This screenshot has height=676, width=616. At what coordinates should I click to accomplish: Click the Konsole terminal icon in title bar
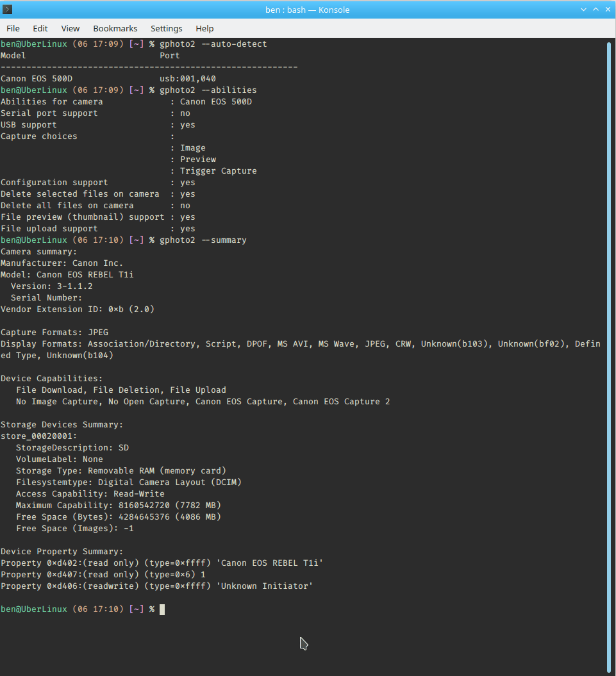pyautogui.click(x=7, y=9)
